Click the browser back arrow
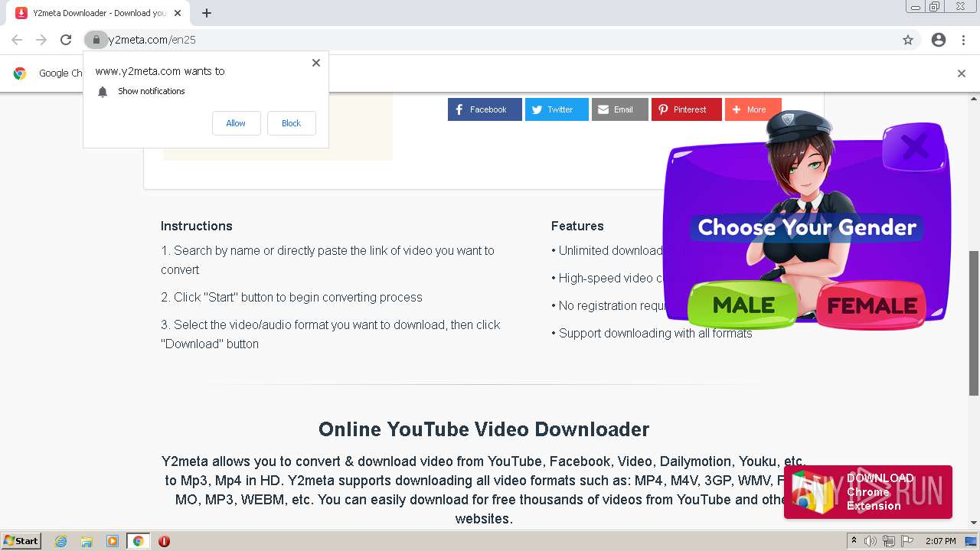The height and width of the screenshot is (551, 980). [x=17, y=40]
